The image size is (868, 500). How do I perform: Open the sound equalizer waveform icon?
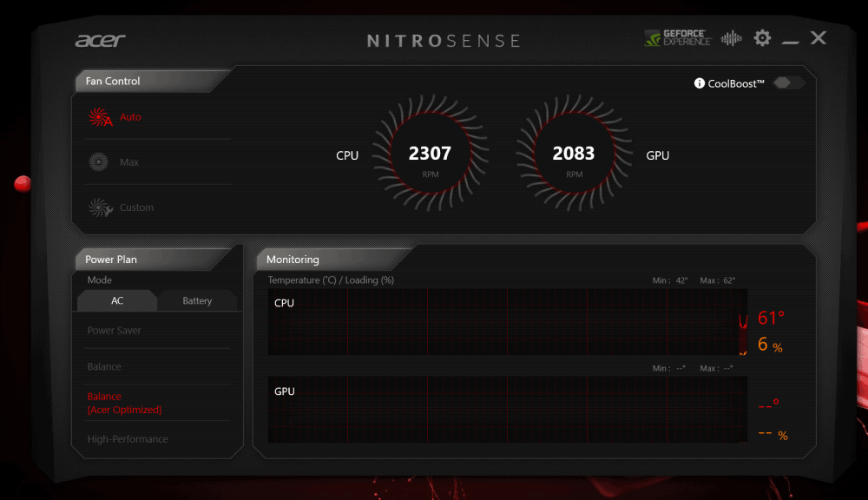[731, 38]
